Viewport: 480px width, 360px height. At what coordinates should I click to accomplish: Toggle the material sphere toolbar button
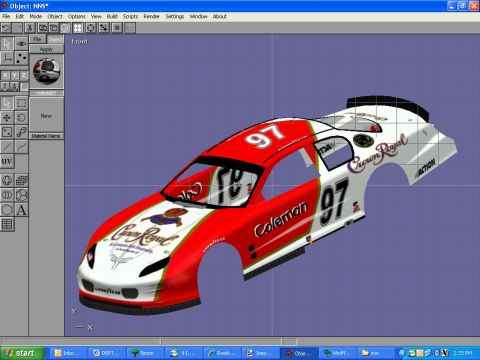(x=65, y=28)
